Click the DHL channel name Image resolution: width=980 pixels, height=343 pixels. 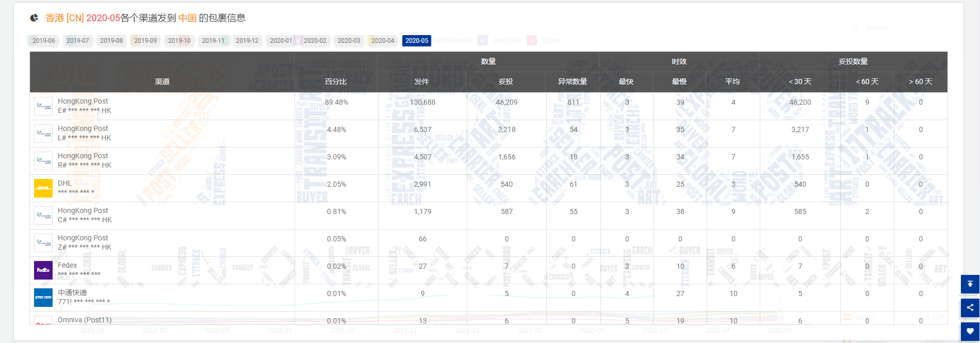click(65, 183)
